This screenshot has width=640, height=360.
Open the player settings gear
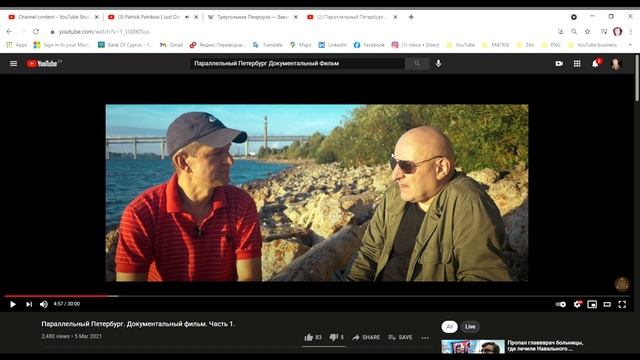click(x=578, y=304)
